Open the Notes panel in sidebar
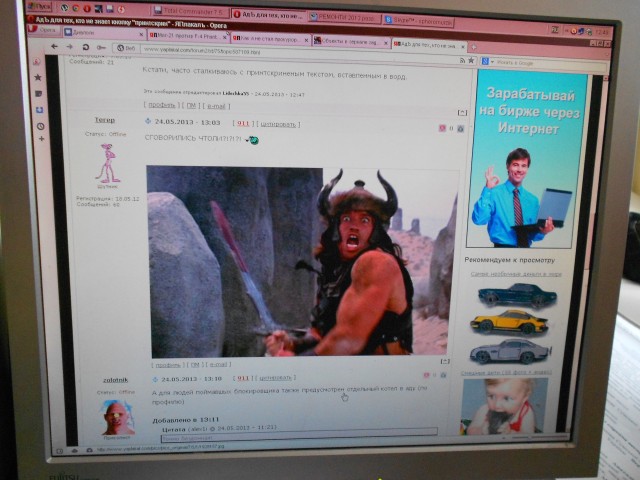Screen dimensions: 640x480 [x=38, y=94]
